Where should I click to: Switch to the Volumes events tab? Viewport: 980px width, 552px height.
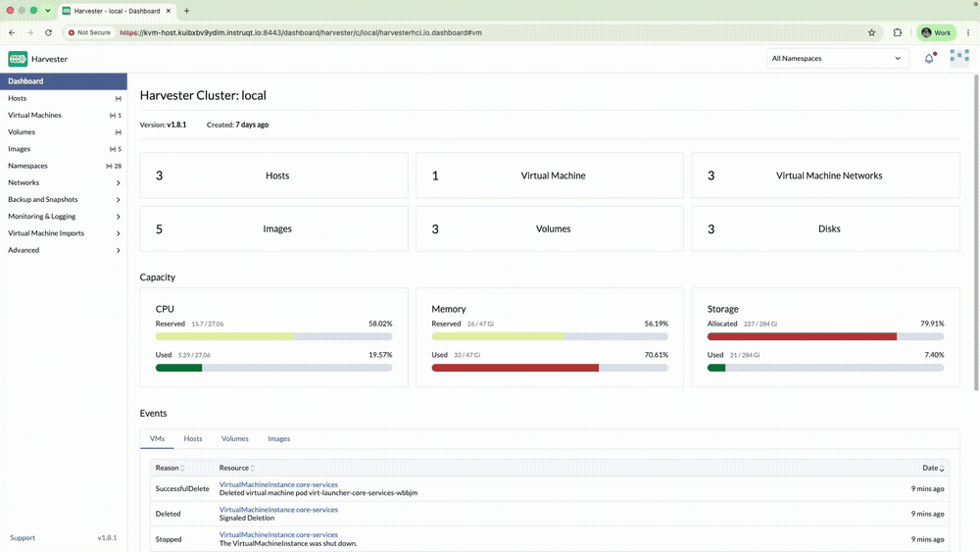(235, 439)
